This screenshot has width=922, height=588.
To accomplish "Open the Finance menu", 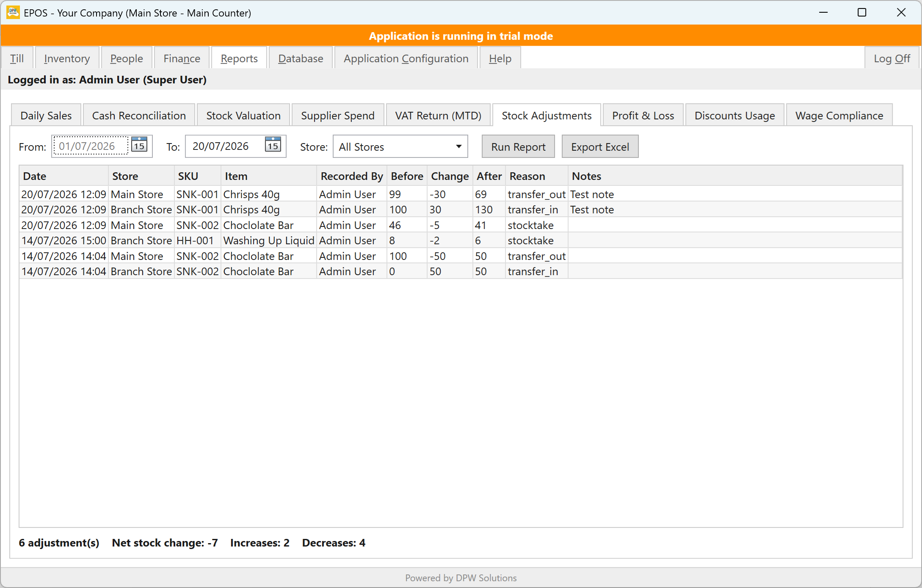I will [x=182, y=58].
